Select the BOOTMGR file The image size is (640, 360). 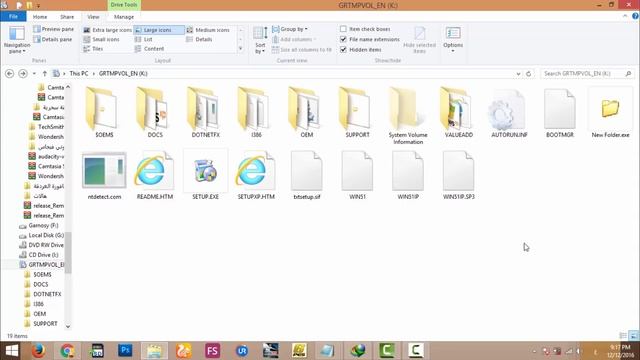560,113
